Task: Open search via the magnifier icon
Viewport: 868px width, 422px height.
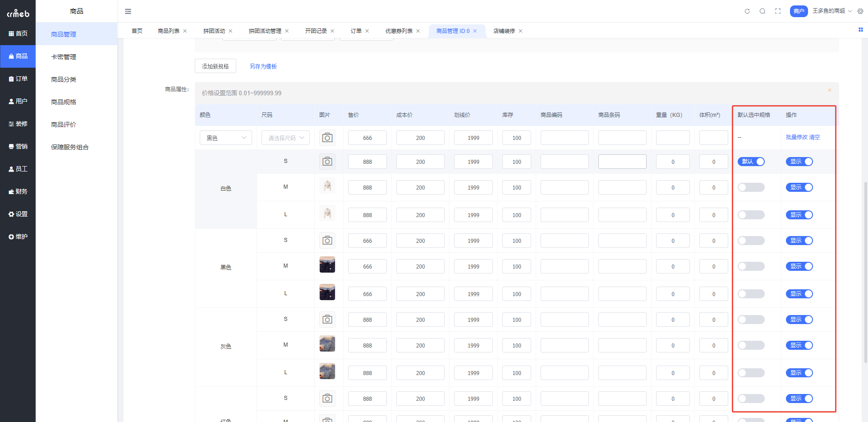Action: 762,11
